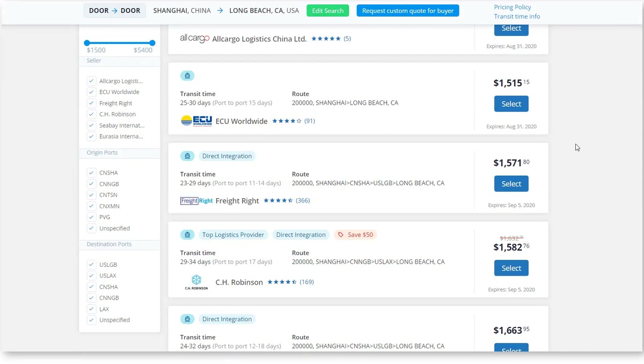Uncheck the Eurasia Interna... seller filter

point(91,136)
